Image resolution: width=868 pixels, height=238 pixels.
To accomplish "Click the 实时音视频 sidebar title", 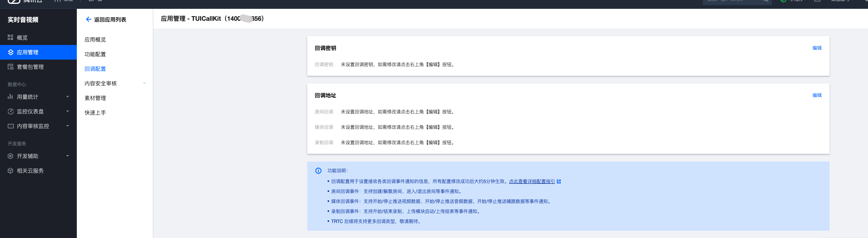I will tap(23, 20).
